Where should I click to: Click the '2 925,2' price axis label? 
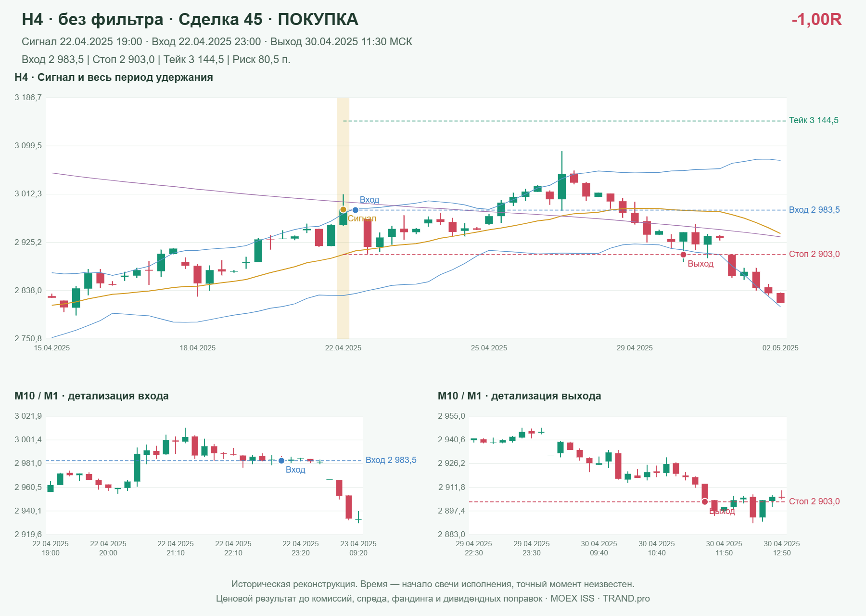28,242
